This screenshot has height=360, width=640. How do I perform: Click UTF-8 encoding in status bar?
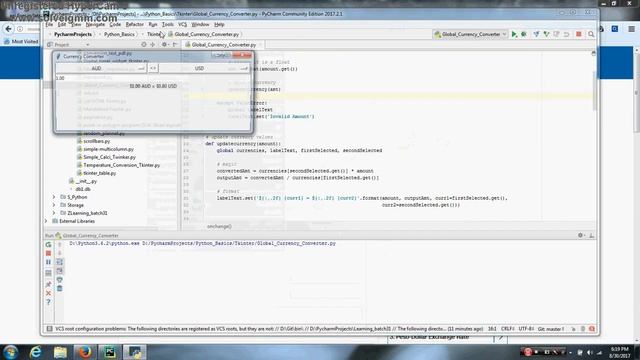point(526,329)
